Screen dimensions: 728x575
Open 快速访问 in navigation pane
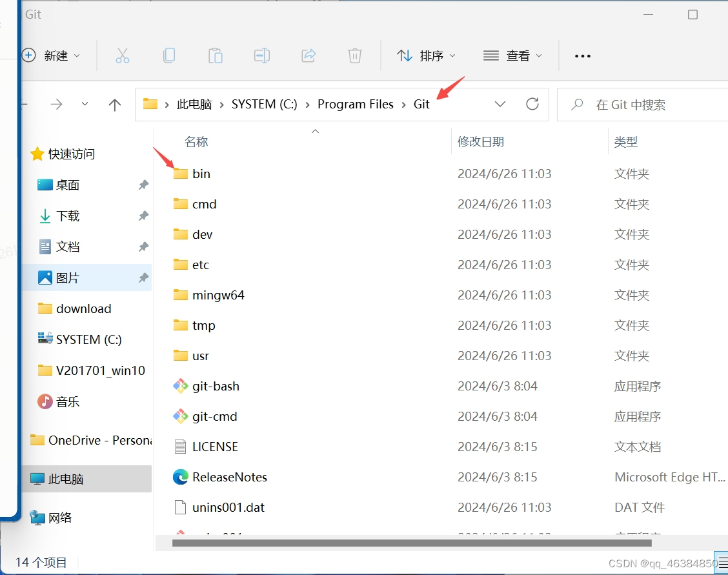[72, 154]
